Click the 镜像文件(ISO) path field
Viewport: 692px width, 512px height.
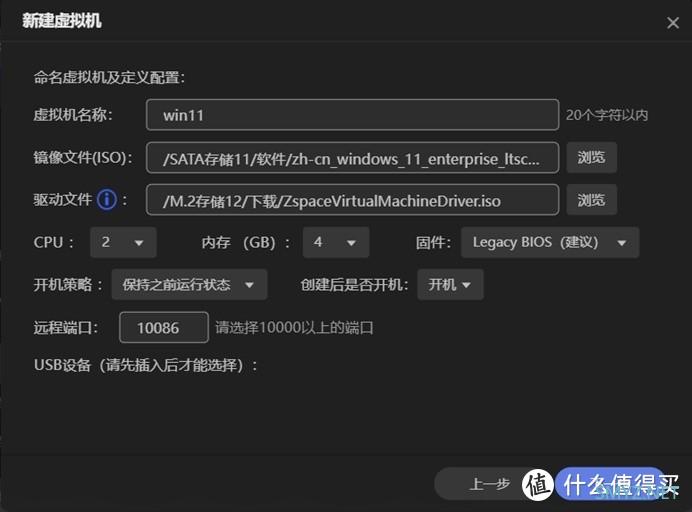352,158
